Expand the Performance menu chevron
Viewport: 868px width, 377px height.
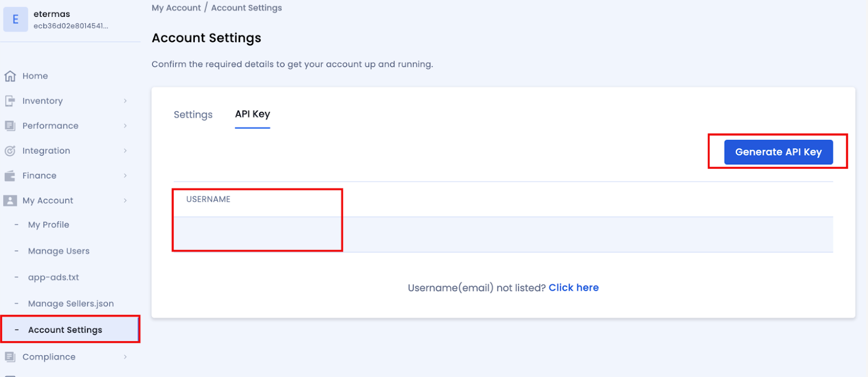(125, 126)
